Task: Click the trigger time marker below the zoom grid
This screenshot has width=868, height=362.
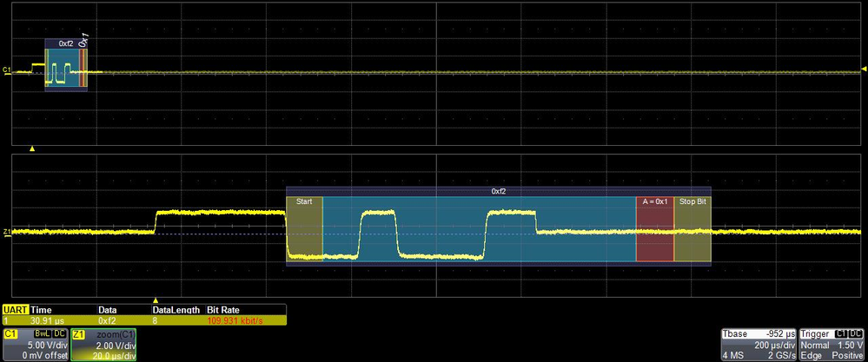Action: (156, 299)
